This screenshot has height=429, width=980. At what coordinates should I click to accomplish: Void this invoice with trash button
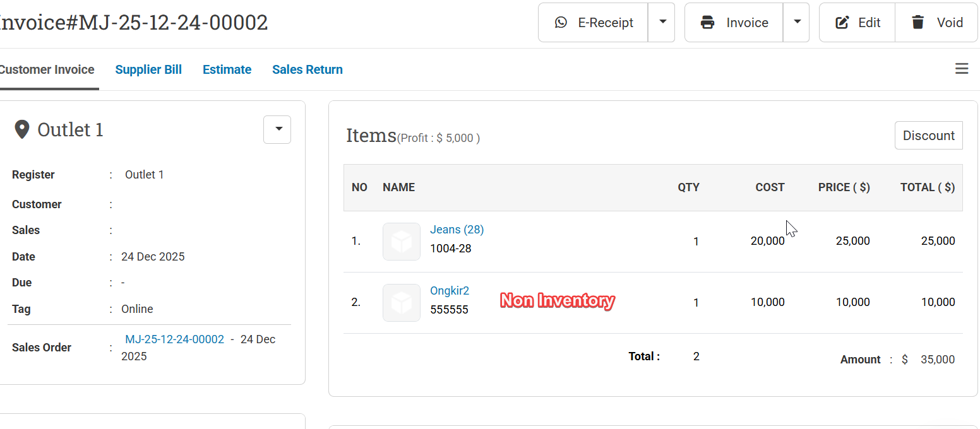coord(936,23)
